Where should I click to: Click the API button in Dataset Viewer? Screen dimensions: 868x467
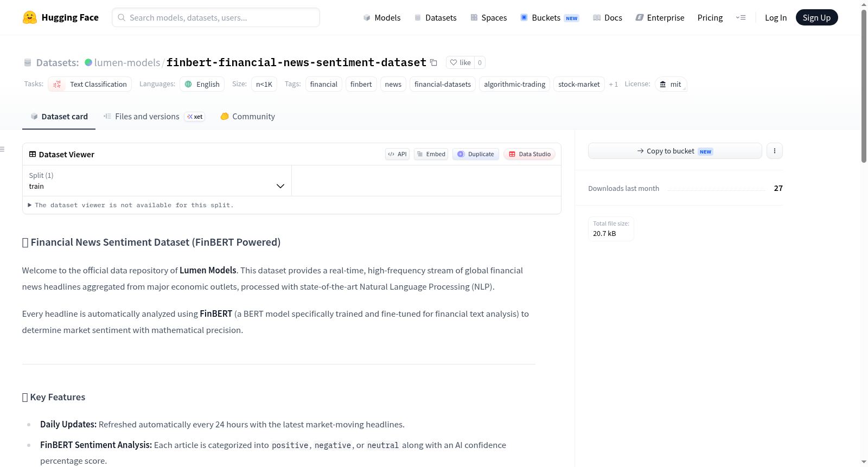coord(397,154)
